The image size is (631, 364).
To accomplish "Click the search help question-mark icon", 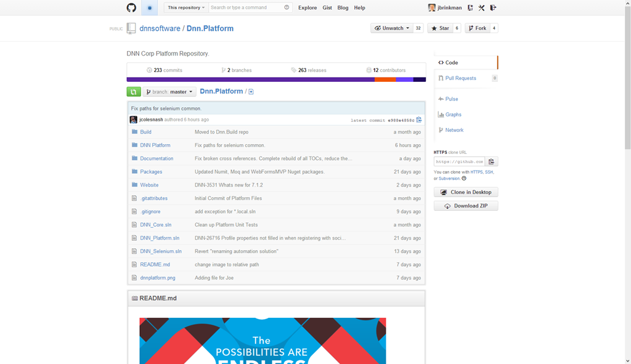I will (x=287, y=7).
